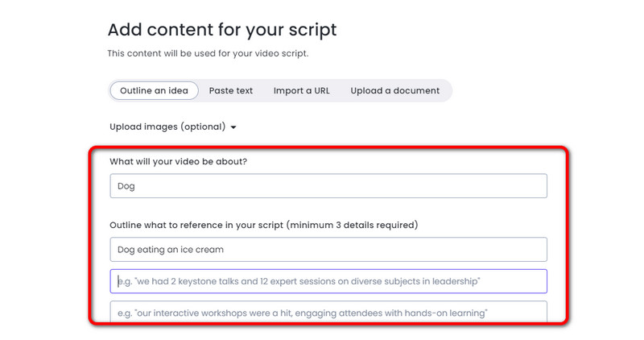Click the word leadership in the placeholder text

455,281
